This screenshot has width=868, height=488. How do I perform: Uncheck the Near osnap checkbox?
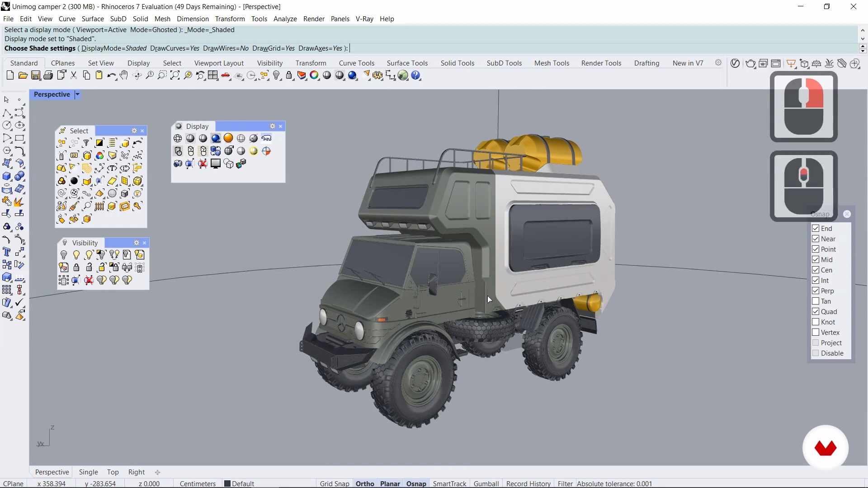816,239
